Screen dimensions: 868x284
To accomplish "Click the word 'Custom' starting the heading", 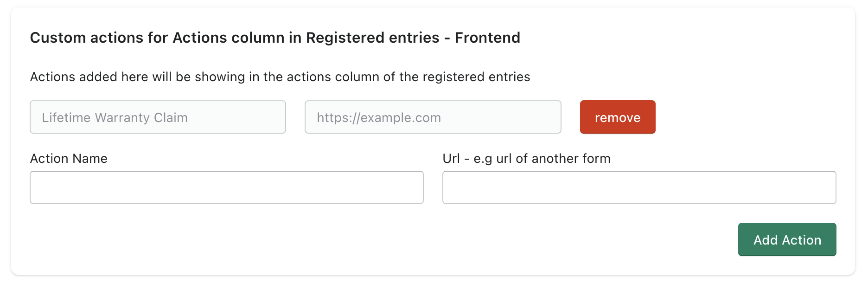I will click(58, 38).
